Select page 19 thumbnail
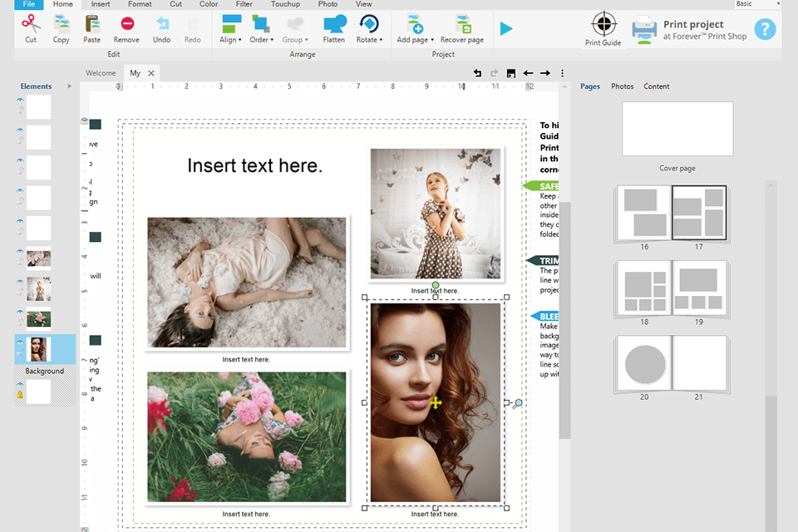The width and height of the screenshot is (798, 532). [699, 288]
